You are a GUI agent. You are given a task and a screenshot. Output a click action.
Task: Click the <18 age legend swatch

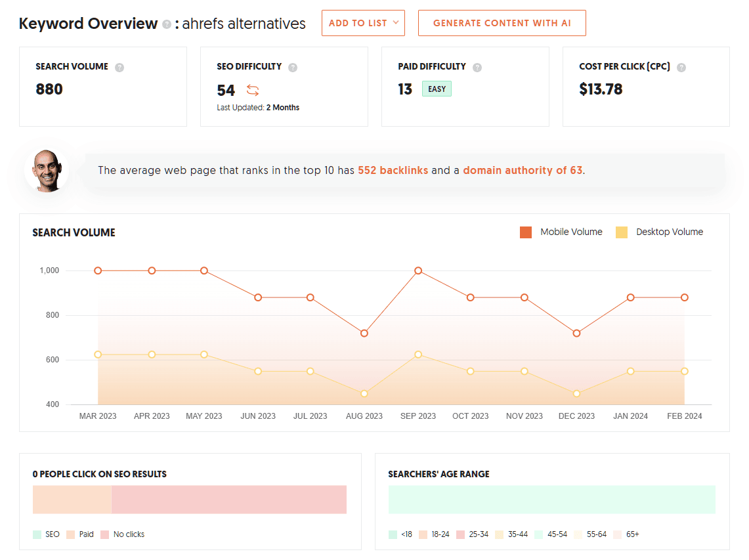click(x=393, y=534)
